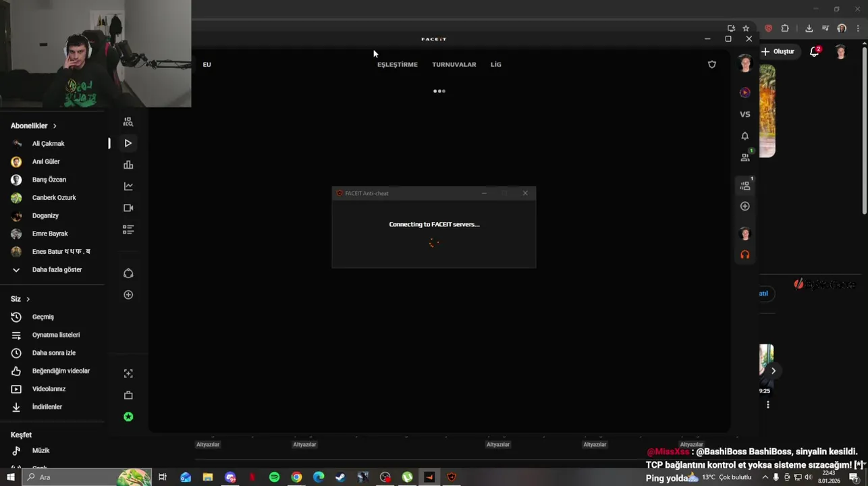Click the clubs circle icon in FACEIT sidebar
Screen dimensions: 868x486
click(x=128, y=273)
